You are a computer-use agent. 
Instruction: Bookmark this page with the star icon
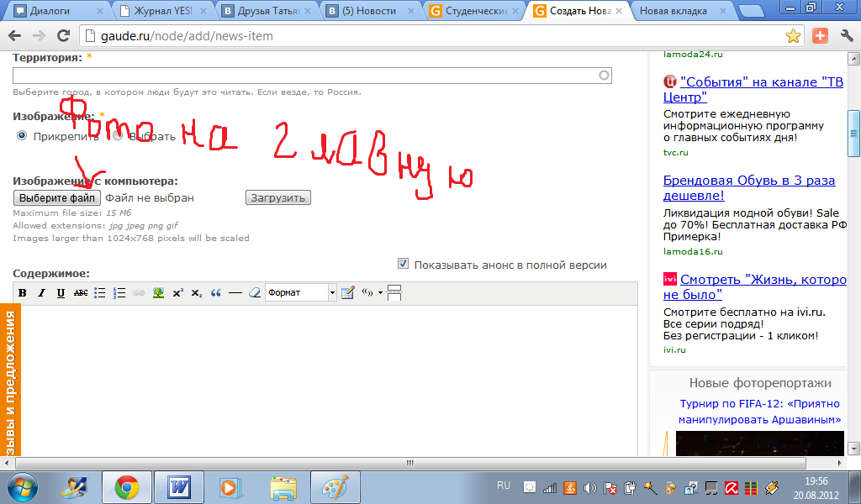[793, 36]
